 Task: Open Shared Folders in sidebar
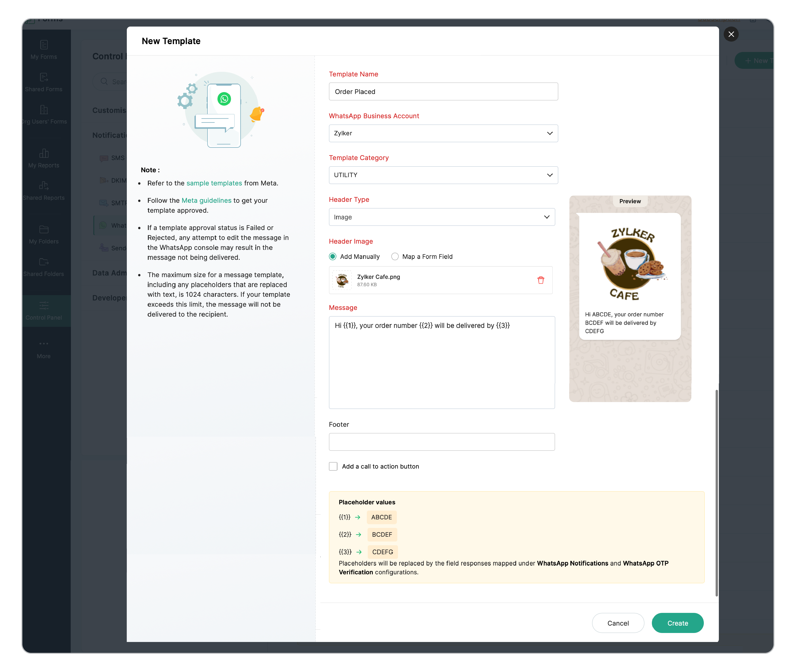[x=44, y=267]
